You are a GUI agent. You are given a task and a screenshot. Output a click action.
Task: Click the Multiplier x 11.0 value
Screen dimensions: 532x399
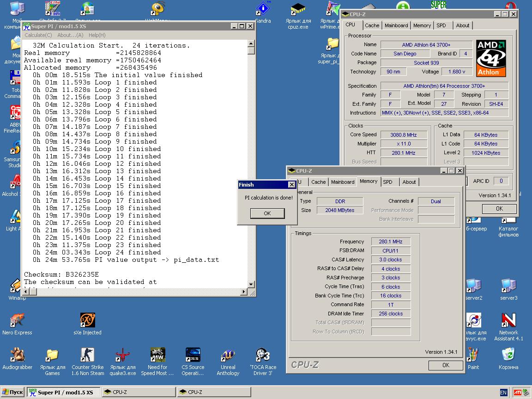click(x=404, y=144)
